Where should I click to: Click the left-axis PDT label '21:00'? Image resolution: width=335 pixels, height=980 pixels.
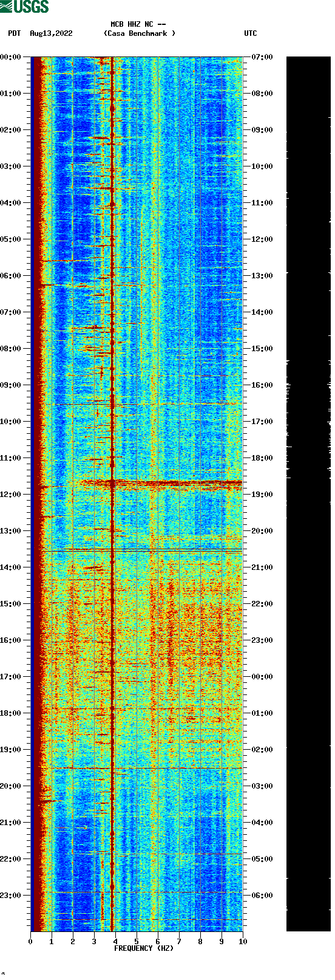[x=10, y=823]
